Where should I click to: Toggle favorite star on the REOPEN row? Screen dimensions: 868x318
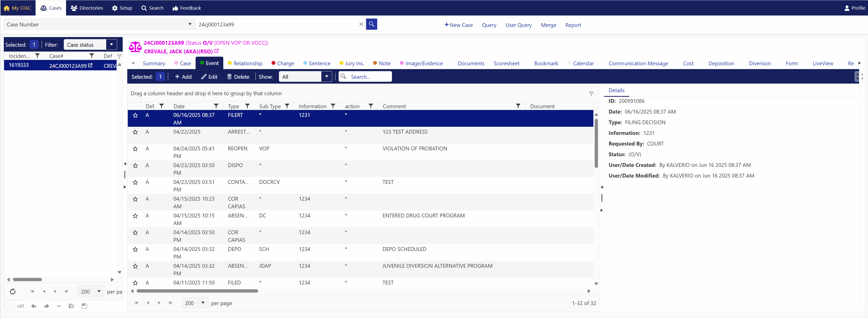tap(135, 149)
